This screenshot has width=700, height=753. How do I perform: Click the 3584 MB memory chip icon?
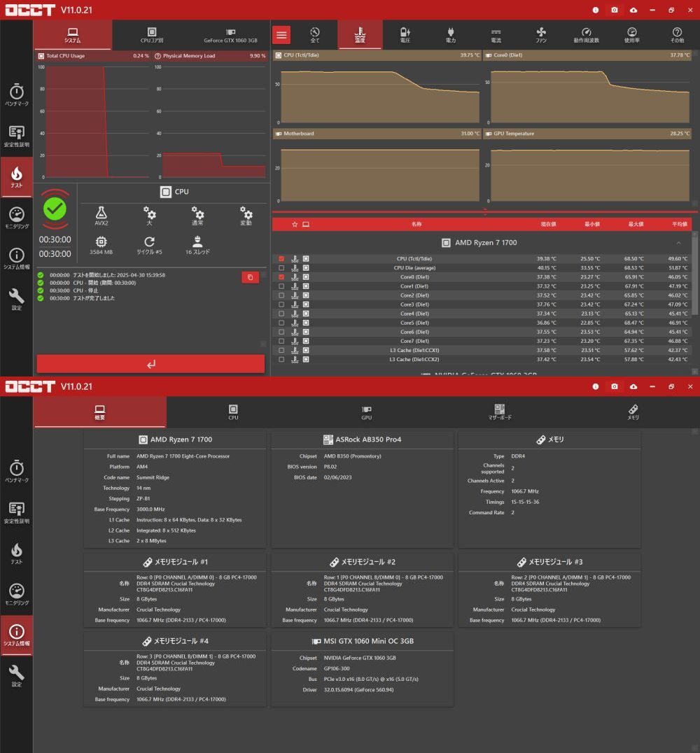101,244
